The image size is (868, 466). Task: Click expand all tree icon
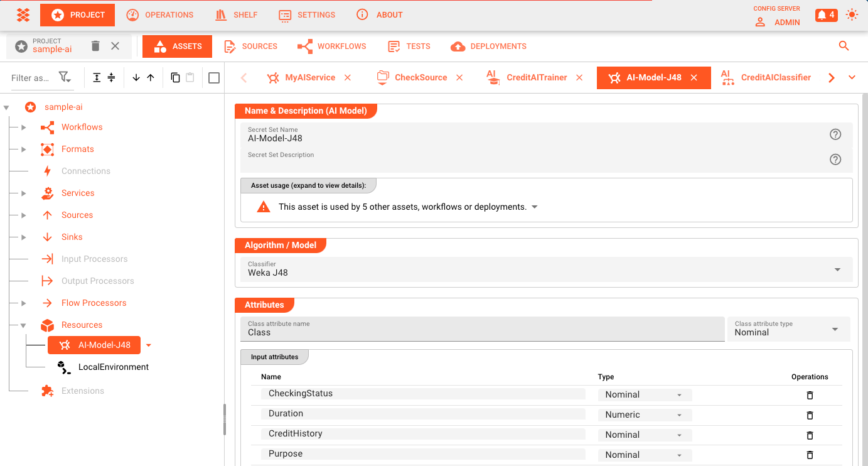97,77
